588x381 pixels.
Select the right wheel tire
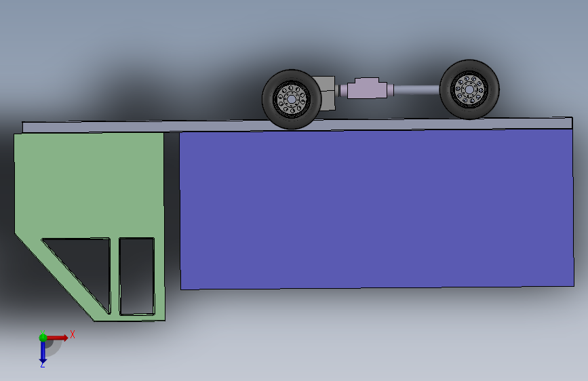point(469,89)
